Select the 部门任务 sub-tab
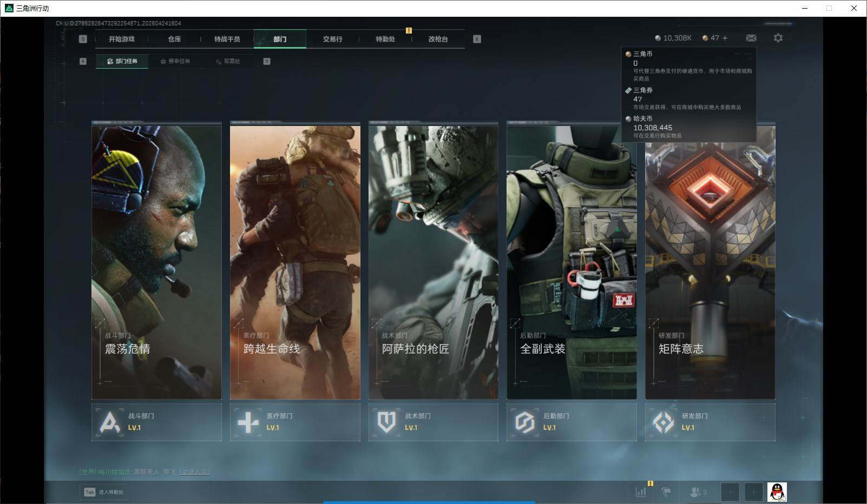The image size is (867, 504). coord(122,61)
